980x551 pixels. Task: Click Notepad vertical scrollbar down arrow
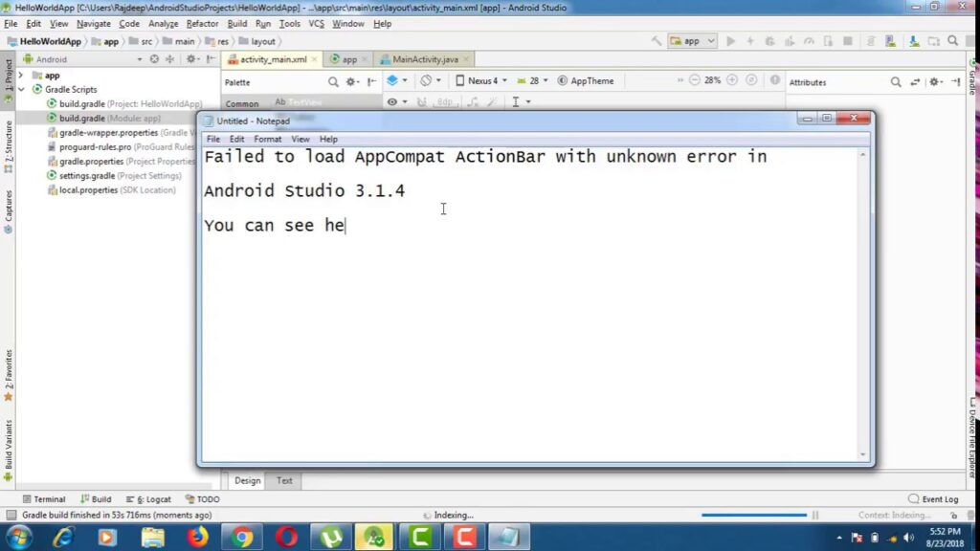click(863, 454)
